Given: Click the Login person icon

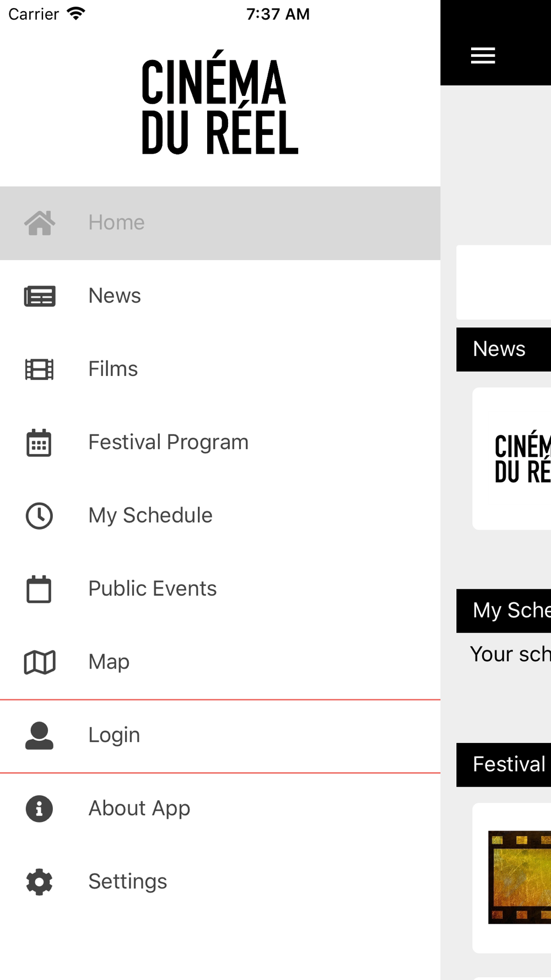Looking at the screenshot, I should coord(39,736).
